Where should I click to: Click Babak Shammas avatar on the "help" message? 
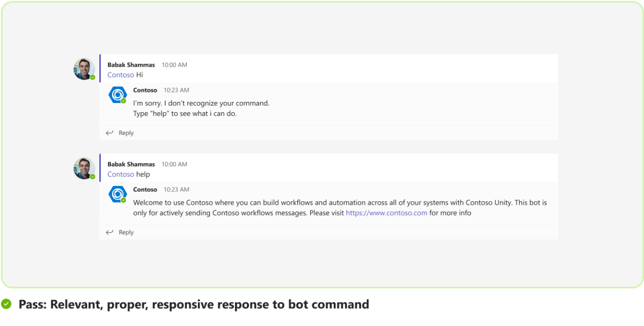(x=84, y=168)
